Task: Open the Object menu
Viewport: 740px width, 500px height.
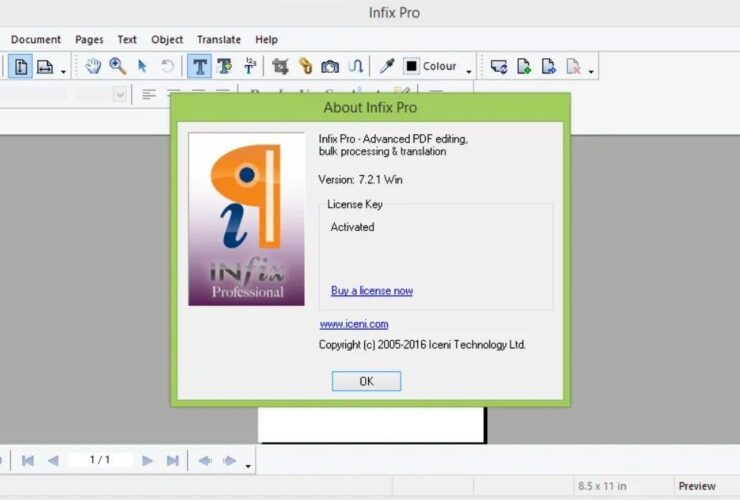Action: (167, 40)
